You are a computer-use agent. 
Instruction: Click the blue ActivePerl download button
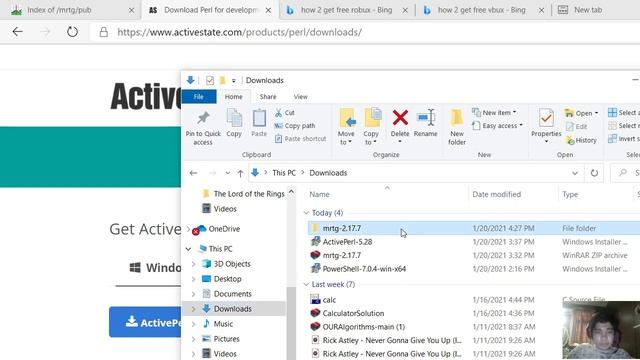(x=145, y=322)
